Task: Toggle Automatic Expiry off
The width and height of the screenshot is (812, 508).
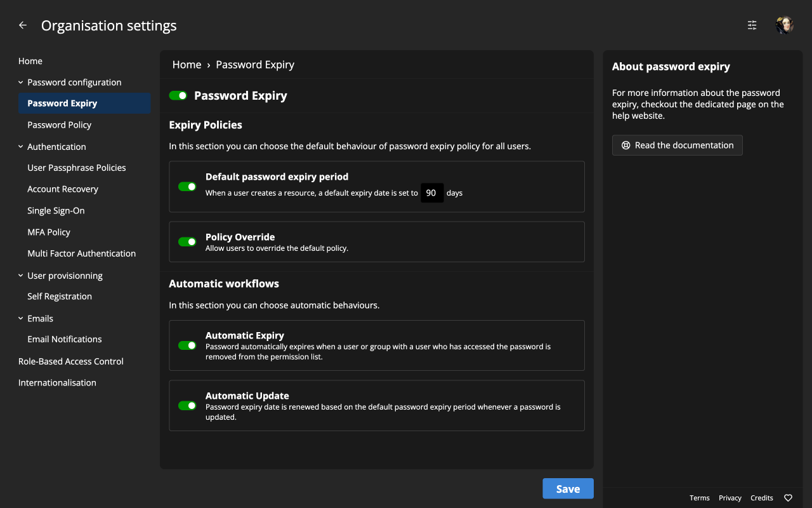Action: coord(187,345)
